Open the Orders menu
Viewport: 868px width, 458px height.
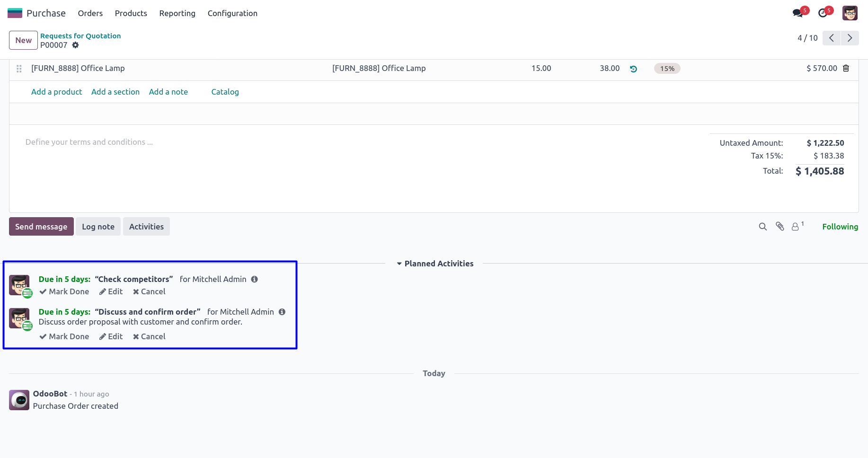(x=90, y=13)
